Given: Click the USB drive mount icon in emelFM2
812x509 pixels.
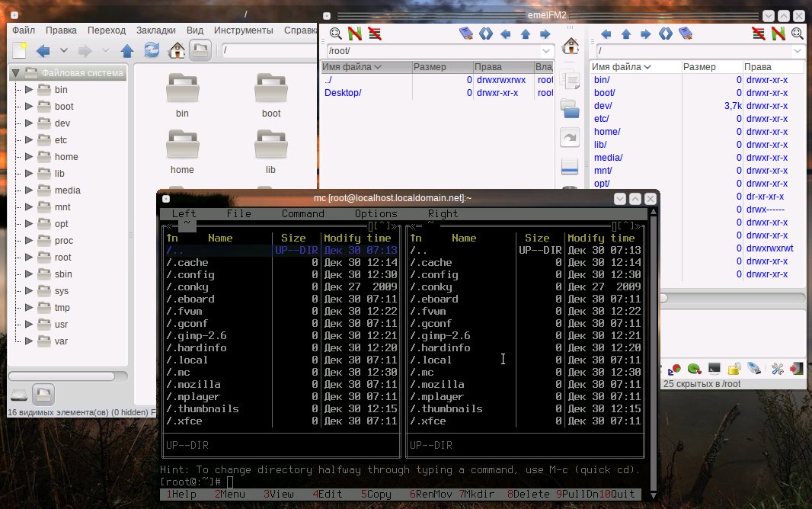Looking at the screenshot, I should tap(755, 369).
